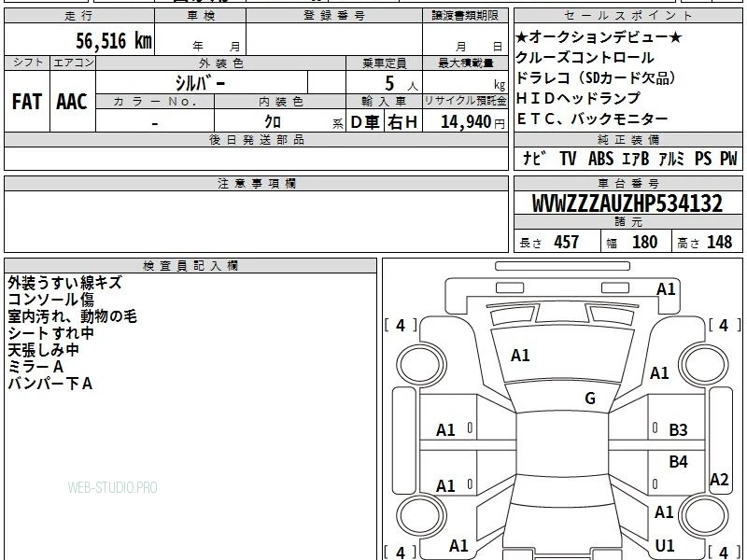The height and width of the screenshot is (560, 747).
Task: Select the recycle deposit 14,940円
Action: click(472, 122)
